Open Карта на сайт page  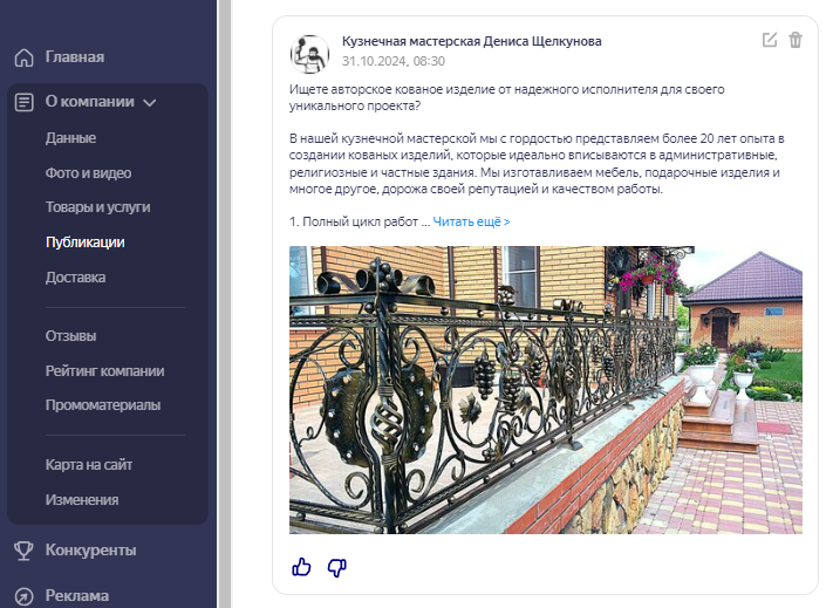pos(88,464)
